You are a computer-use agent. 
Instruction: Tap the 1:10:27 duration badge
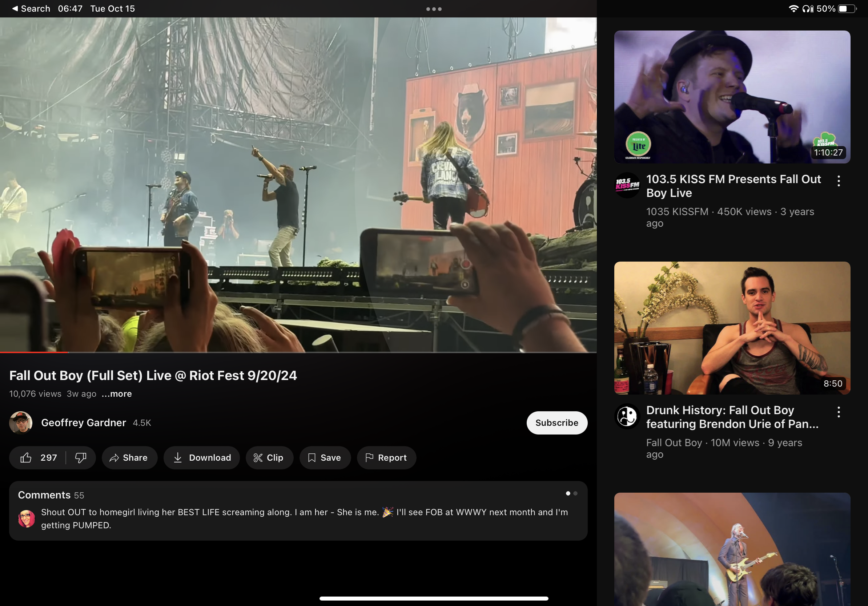tap(828, 153)
